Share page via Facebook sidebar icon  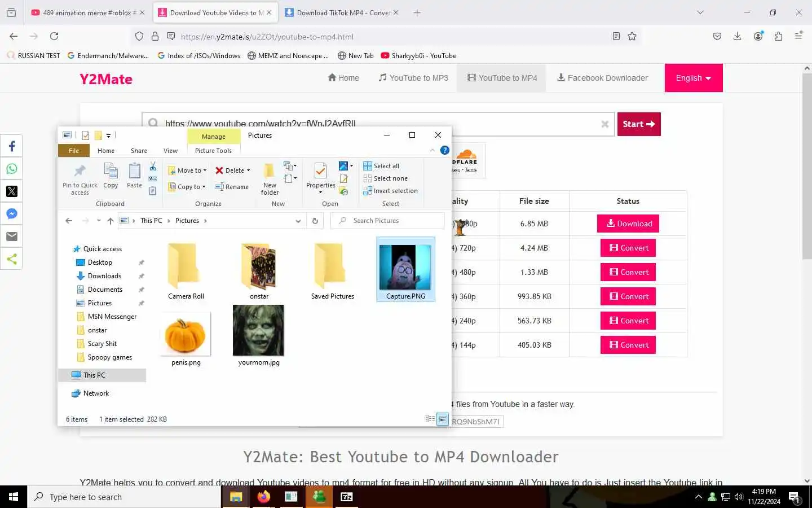coord(11,146)
